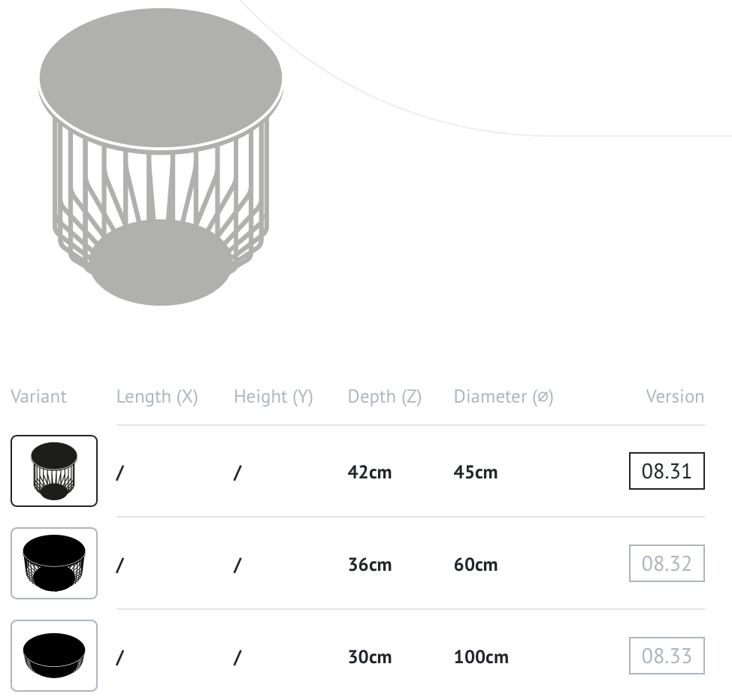Click the Diameter (⌀) column header
The width and height of the screenshot is (732, 700).
[503, 397]
